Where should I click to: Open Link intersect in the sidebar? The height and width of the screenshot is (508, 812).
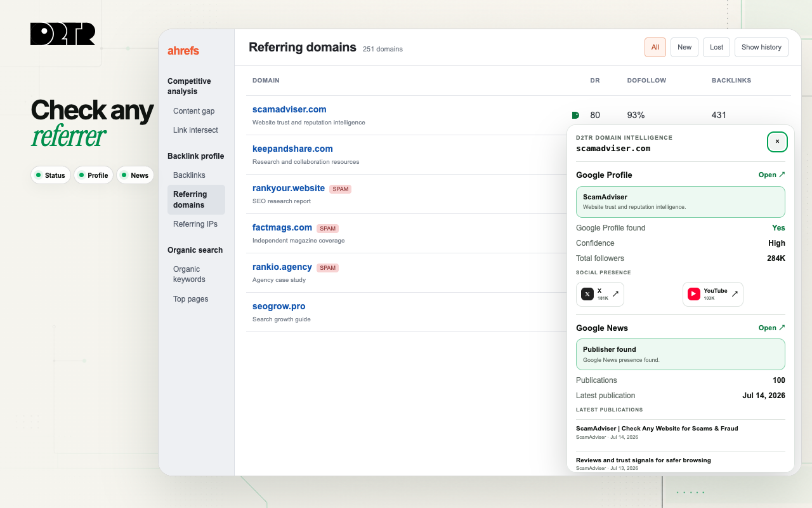(x=195, y=130)
